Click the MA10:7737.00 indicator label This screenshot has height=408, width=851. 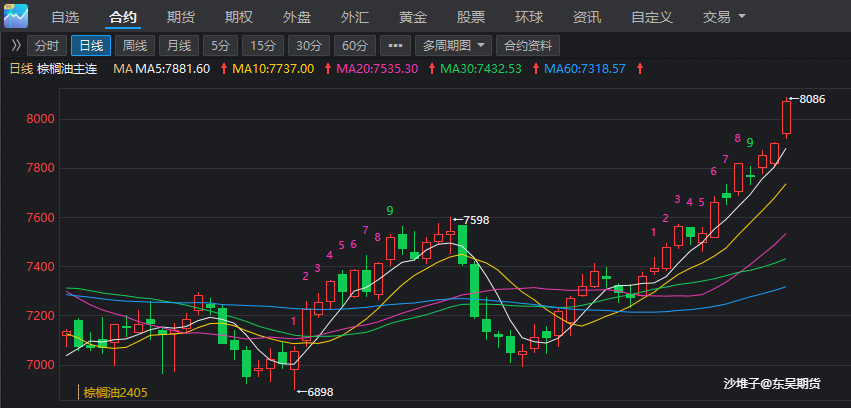273,69
